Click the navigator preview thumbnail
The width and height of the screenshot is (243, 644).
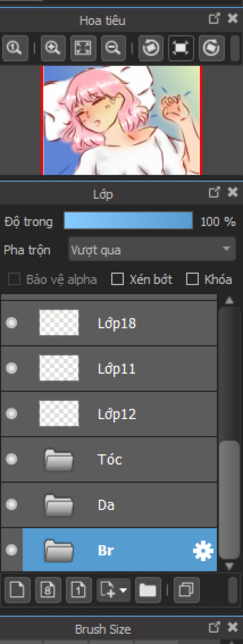[121, 120]
